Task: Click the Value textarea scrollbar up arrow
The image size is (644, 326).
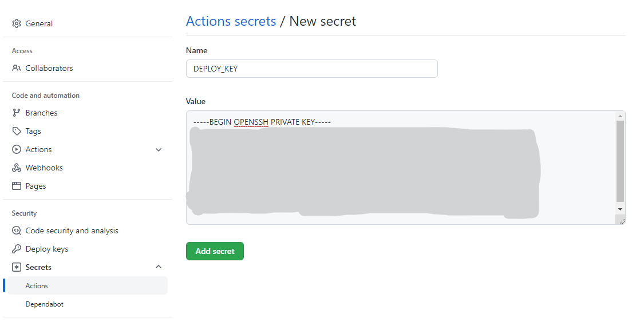Action: [620, 116]
